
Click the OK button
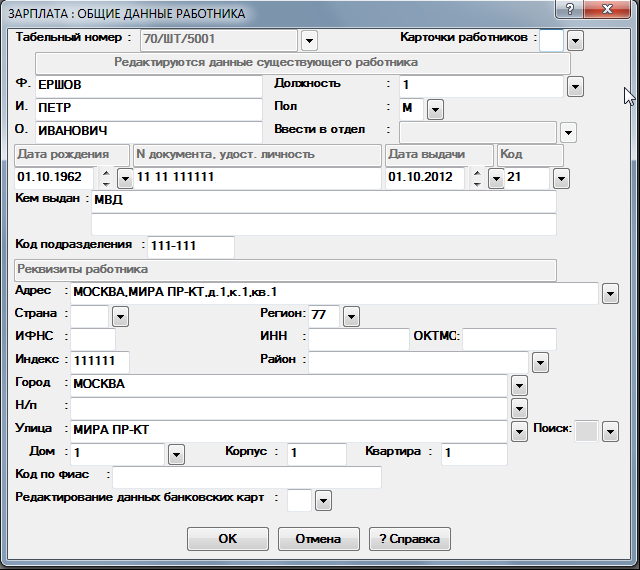click(228, 538)
